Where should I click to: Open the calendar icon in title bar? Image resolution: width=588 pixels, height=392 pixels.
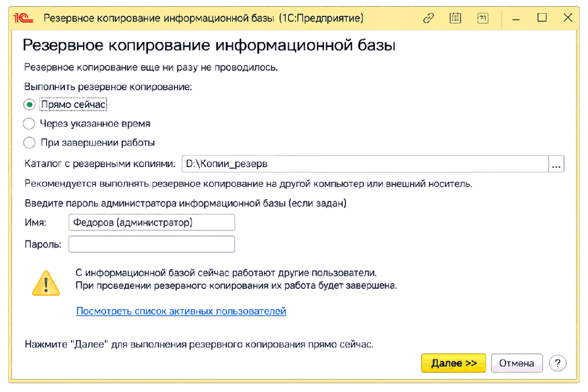[x=456, y=19]
